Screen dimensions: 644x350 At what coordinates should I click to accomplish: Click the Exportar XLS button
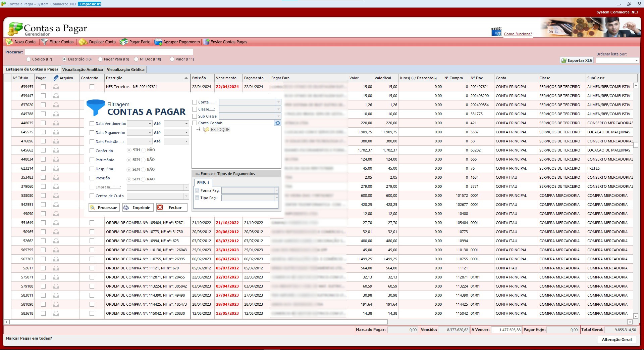pos(577,60)
